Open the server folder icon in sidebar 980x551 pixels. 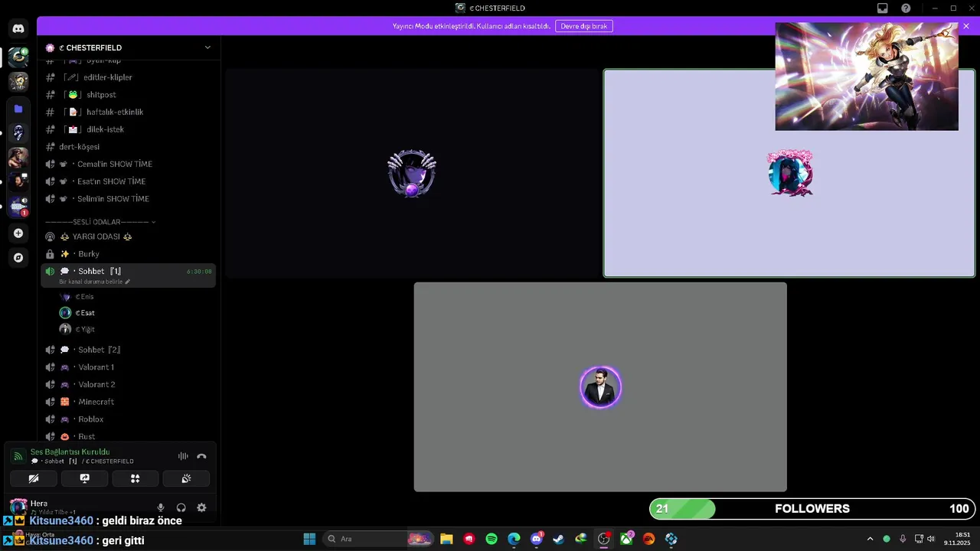[x=18, y=109]
